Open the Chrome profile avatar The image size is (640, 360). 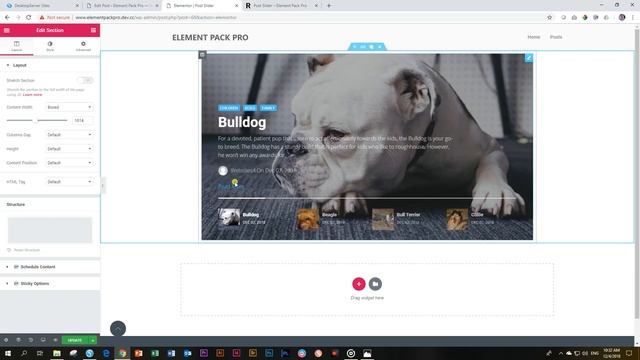click(622, 18)
